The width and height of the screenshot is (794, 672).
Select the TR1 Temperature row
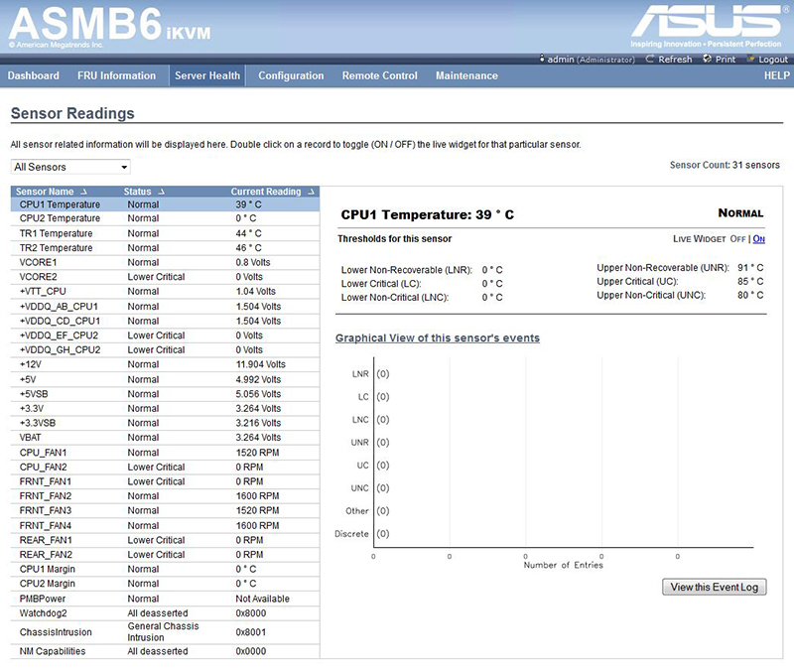pos(165,233)
